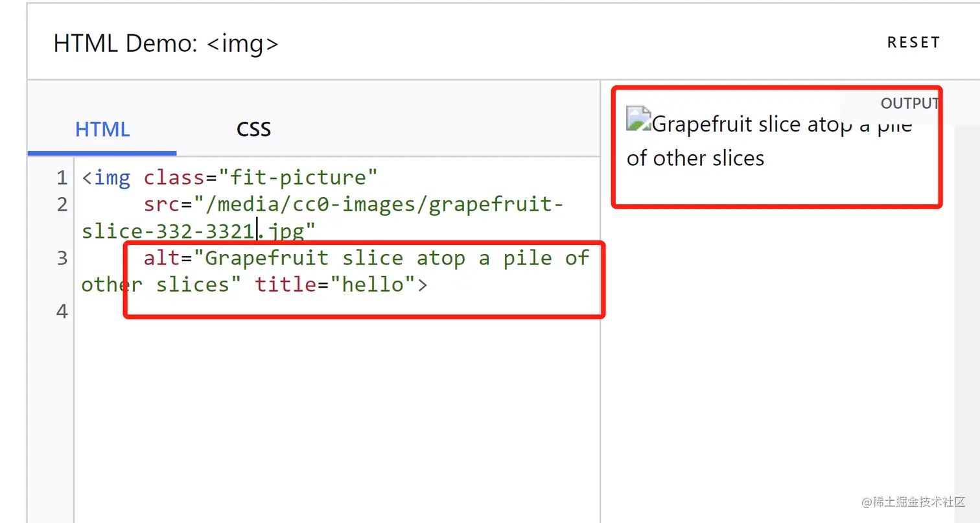Click line number 2 in the gutter
Image resolution: width=980 pixels, height=523 pixels.
tap(62, 205)
